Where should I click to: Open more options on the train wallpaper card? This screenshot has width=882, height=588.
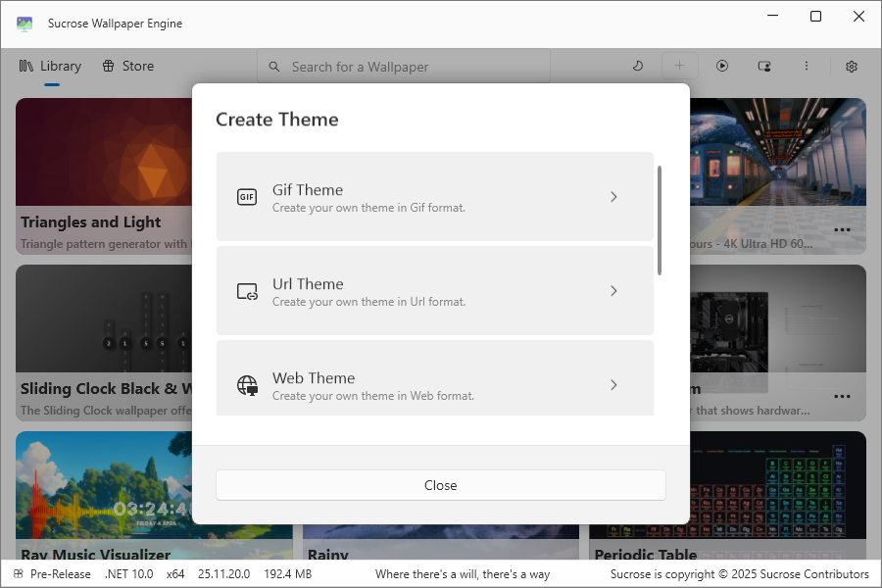(x=842, y=230)
